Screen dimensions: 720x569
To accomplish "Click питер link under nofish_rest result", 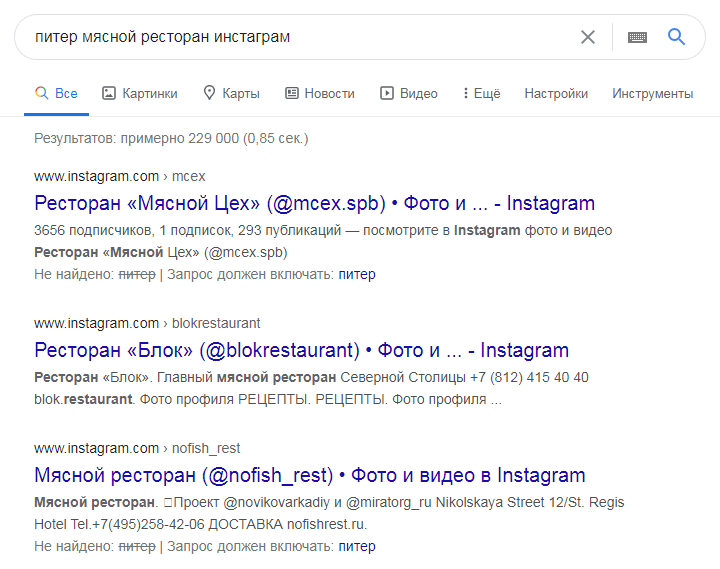I will 357,546.
